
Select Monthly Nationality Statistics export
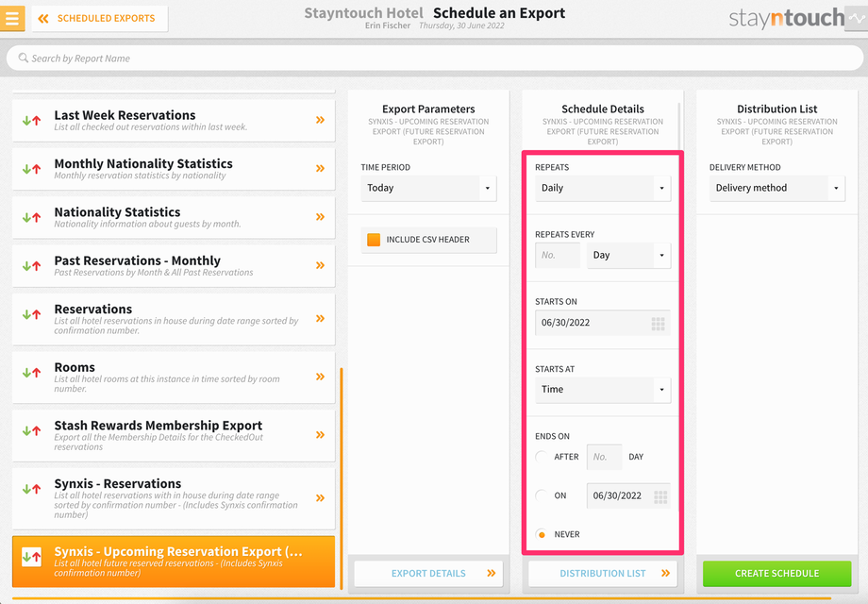click(x=174, y=169)
